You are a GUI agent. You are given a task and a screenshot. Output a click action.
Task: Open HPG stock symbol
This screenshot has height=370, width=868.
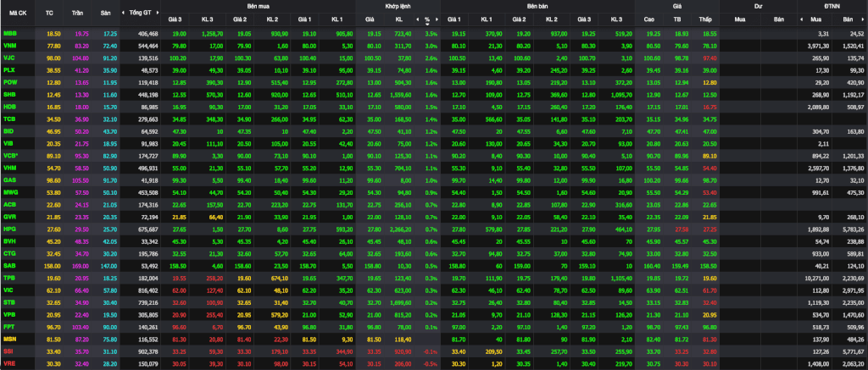[x=9, y=229]
